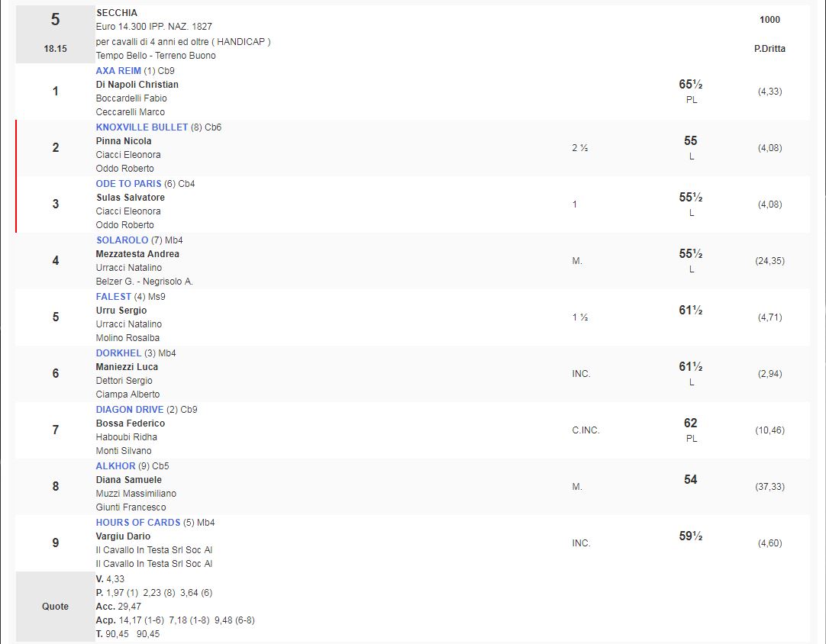Click the SECCHIA race title
826x644 pixels.
click(x=117, y=13)
